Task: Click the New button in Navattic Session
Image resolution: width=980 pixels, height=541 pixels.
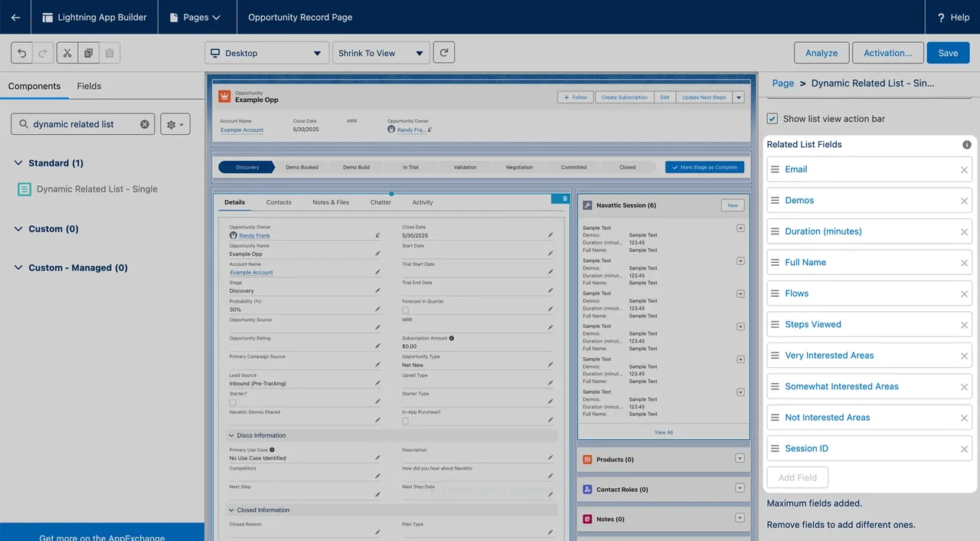Action: click(733, 205)
